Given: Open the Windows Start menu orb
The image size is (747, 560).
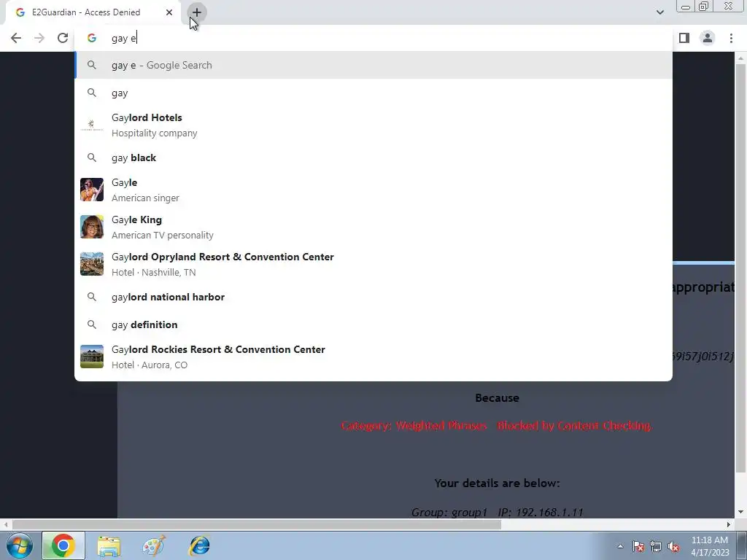Looking at the screenshot, I should point(18,545).
